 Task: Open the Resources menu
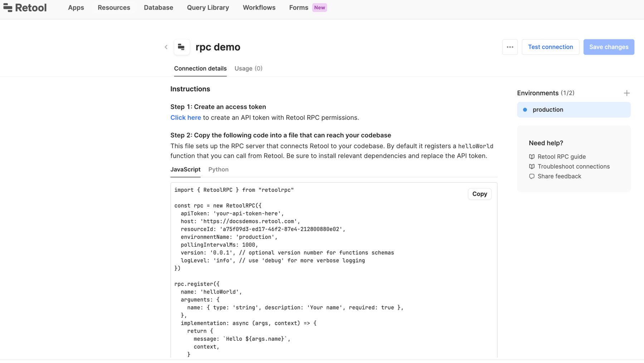coord(114,8)
